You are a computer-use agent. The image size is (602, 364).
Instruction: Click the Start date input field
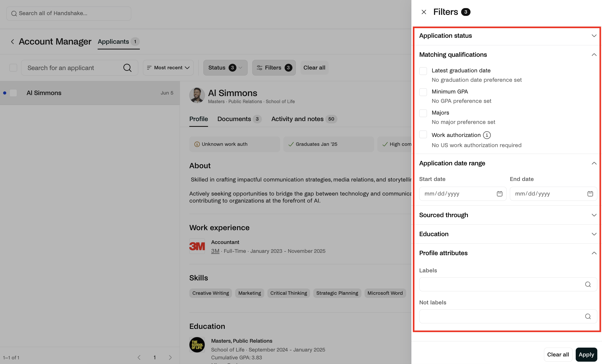coord(463,194)
